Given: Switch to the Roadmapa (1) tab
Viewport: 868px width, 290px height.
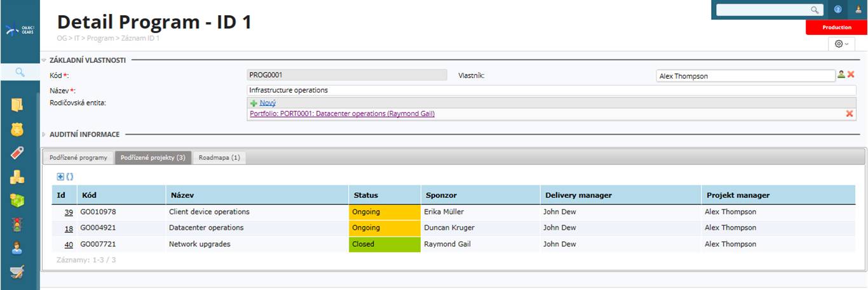Looking at the screenshot, I should tap(219, 157).
